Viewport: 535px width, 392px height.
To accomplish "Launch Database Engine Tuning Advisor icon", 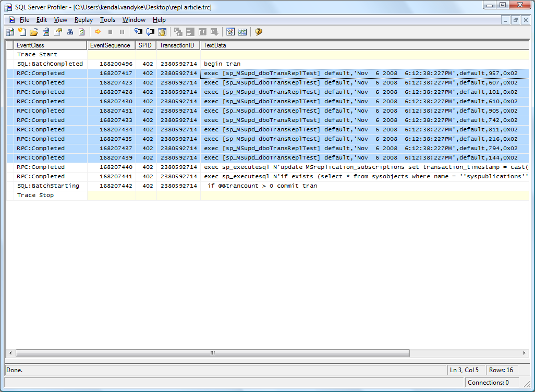I will click(230, 32).
